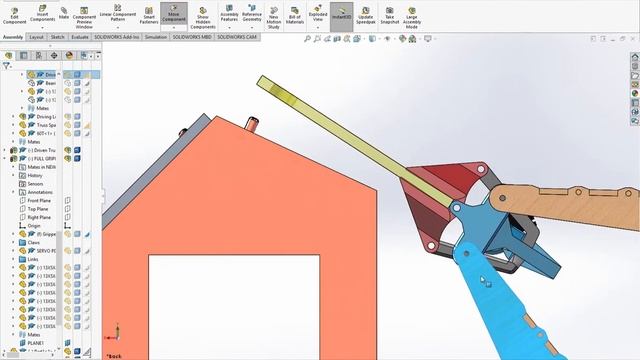640x360 pixels.
Task: Open PropertyManager panel tab
Action: coord(24,55)
